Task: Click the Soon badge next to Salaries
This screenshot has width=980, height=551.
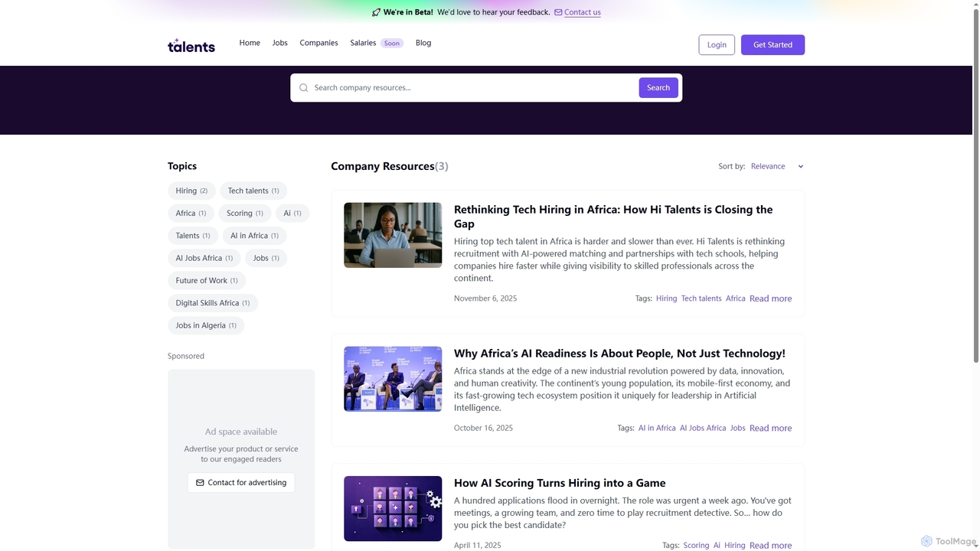Action: pos(392,44)
